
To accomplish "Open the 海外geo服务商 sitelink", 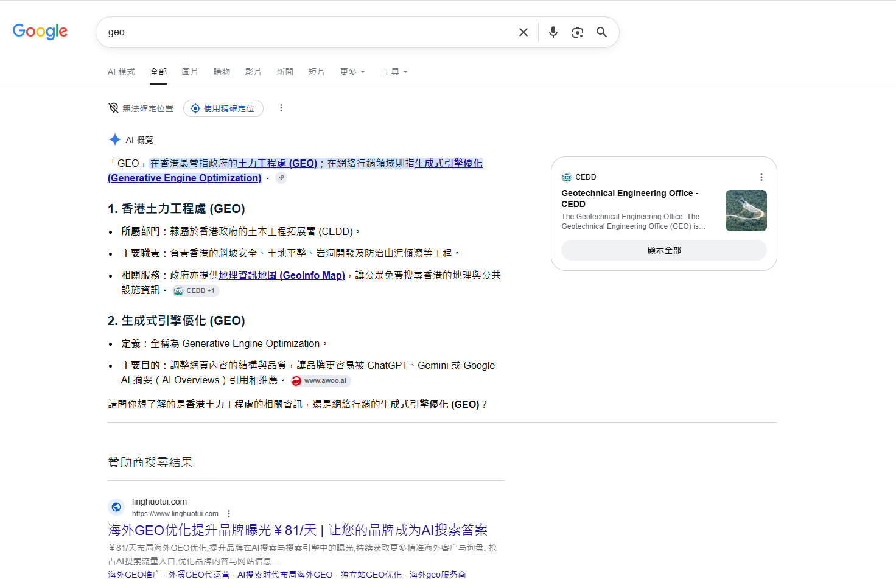I will click(438, 575).
